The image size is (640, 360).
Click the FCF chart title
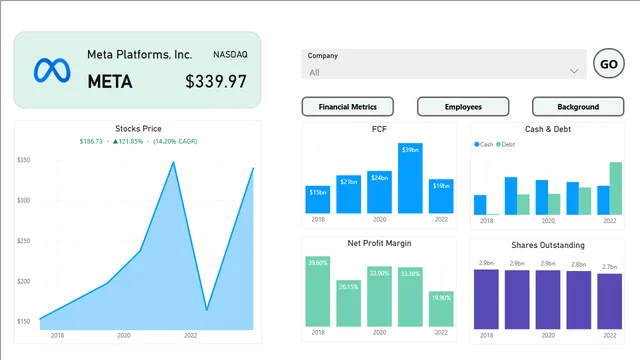click(379, 129)
